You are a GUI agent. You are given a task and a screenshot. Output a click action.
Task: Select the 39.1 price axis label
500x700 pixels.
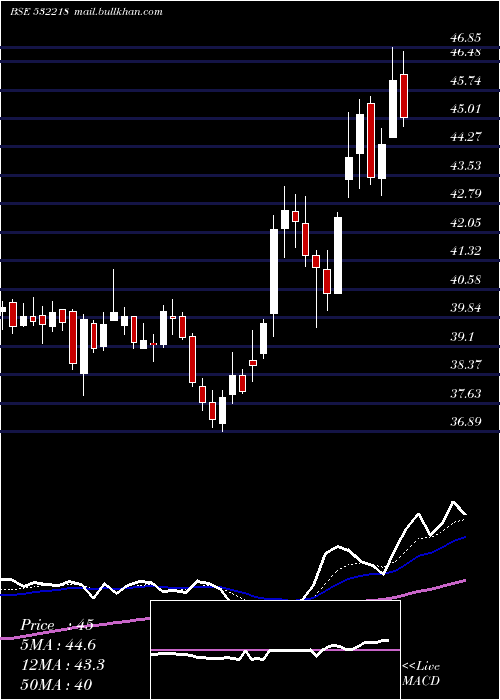462,337
